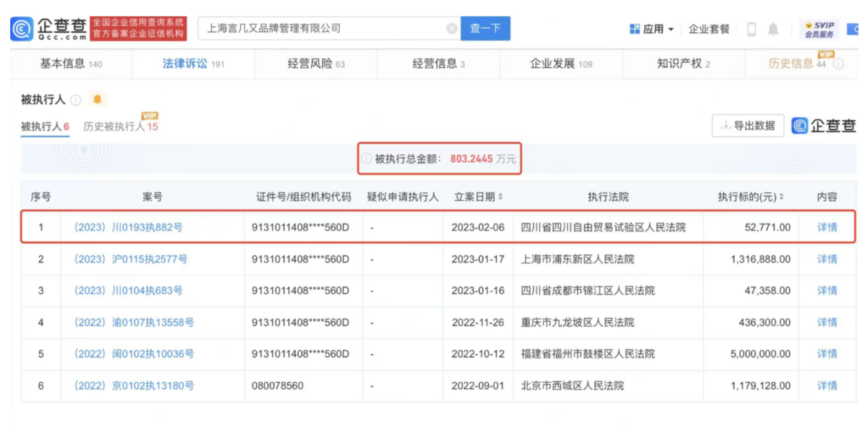Click the mobile phone icon near 企业套餐
Viewport: 868px width, 427px height.
pyautogui.click(x=751, y=29)
